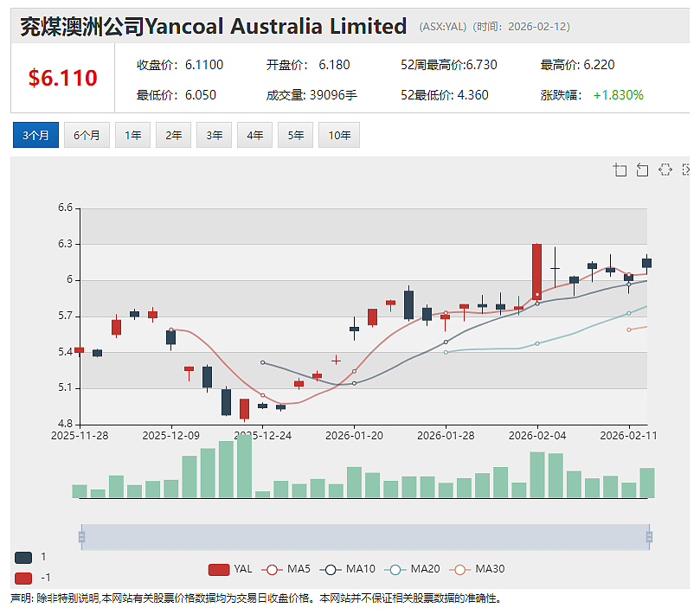Open the 2年 range tab
Viewport: 700px width, 614px height.
pos(173,135)
